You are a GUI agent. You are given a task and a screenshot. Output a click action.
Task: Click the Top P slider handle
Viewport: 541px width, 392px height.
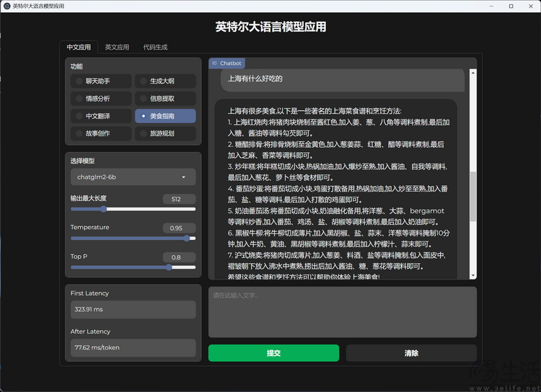point(169,267)
